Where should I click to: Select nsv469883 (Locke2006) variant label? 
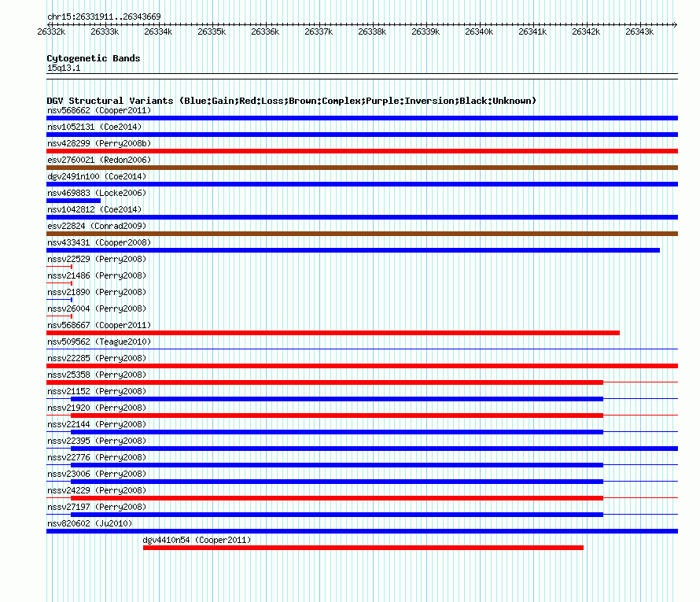point(97,193)
